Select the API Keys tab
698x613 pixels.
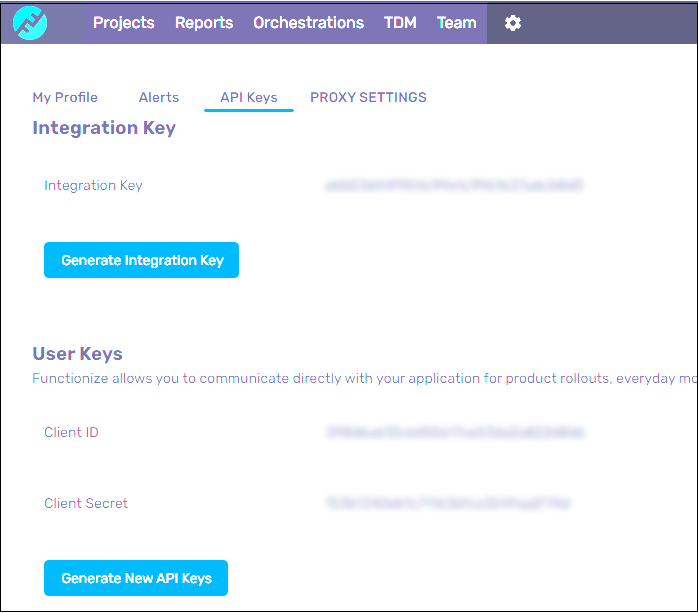(249, 97)
